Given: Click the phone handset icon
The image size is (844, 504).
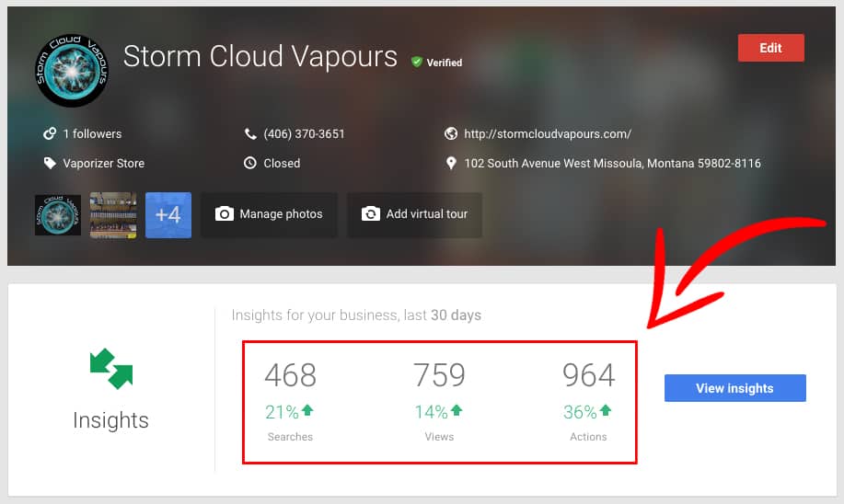Looking at the screenshot, I should pyautogui.click(x=250, y=134).
